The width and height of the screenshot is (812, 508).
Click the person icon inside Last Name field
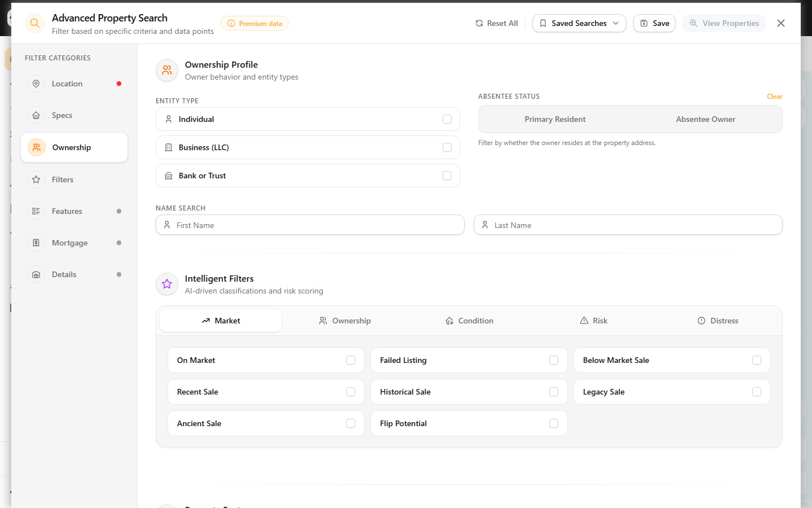485,225
